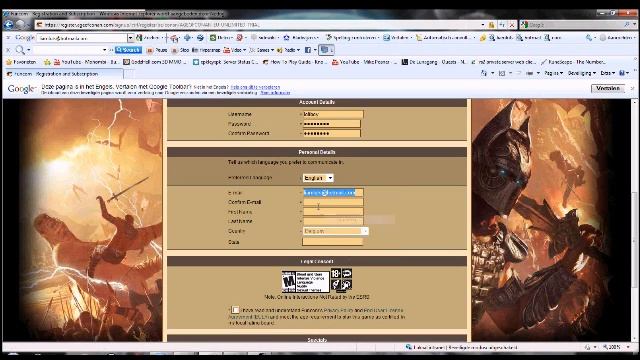Click the Confirm Password input field
The height and width of the screenshot is (360, 640).
(x=331, y=133)
